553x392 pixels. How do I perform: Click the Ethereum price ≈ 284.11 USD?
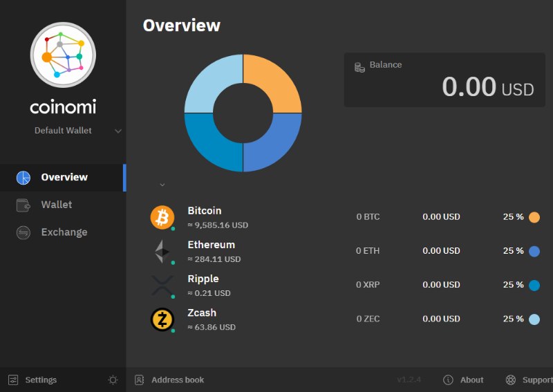pos(214,259)
